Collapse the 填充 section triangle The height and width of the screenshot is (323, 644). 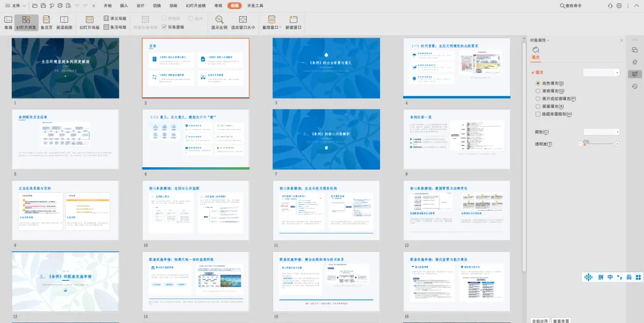click(532, 72)
